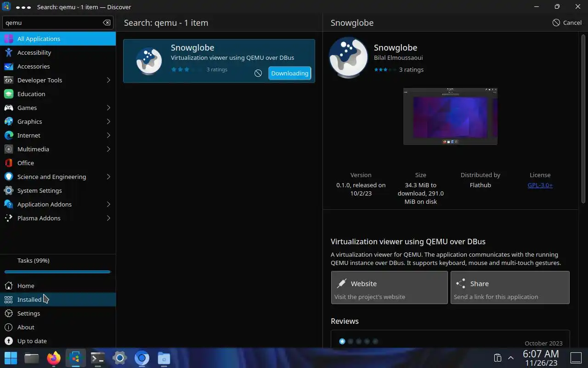Click the Downloading button
The width and height of the screenshot is (588, 368).
tap(289, 73)
